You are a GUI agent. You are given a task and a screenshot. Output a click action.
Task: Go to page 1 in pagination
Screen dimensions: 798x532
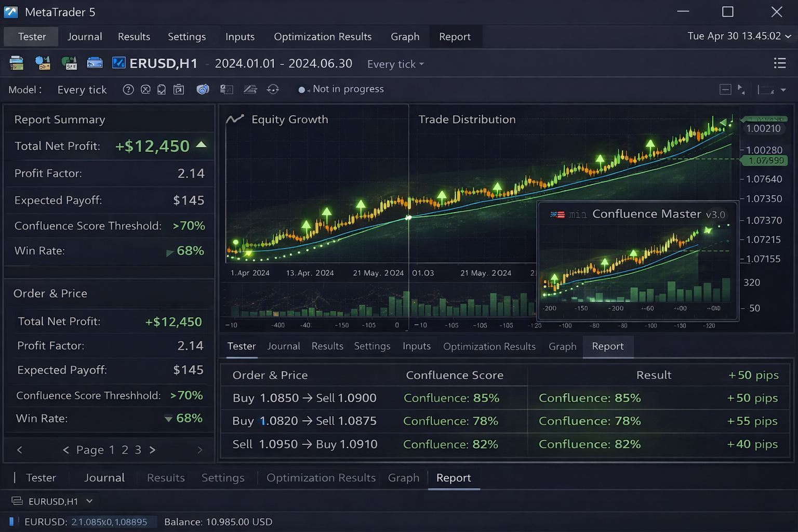pos(112,450)
